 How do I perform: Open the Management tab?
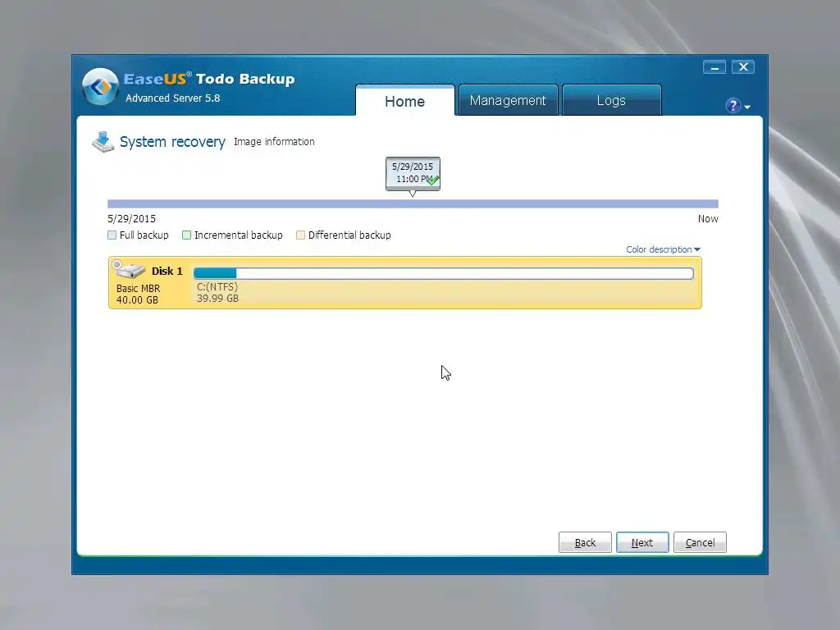(x=508, y=100)
